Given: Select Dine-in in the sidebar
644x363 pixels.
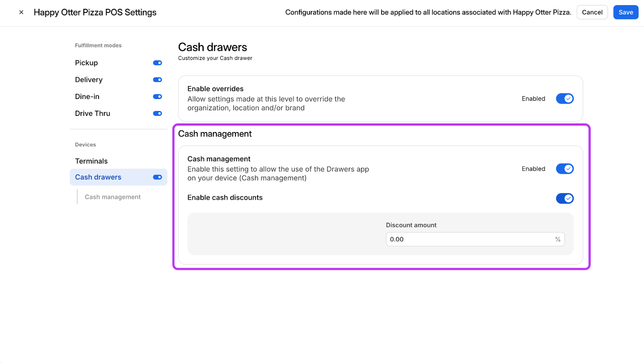Looking at the screenshot, I should 87,97.
